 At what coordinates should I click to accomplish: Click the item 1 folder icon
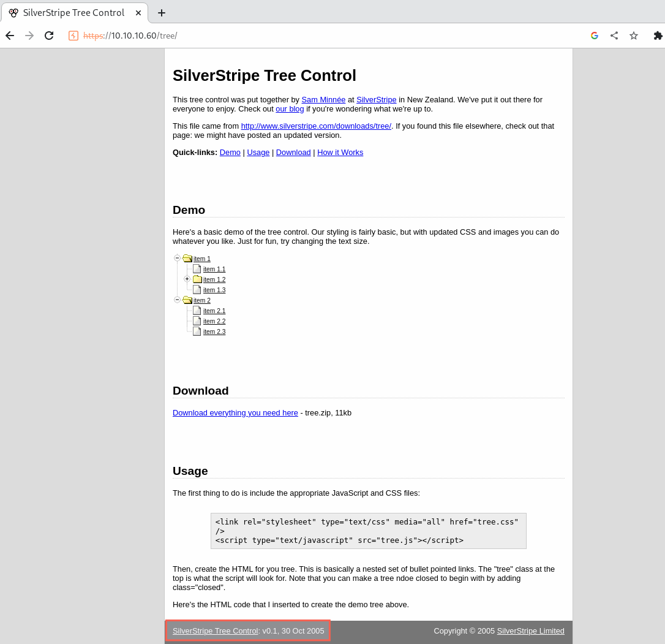[x=187, y=258]
